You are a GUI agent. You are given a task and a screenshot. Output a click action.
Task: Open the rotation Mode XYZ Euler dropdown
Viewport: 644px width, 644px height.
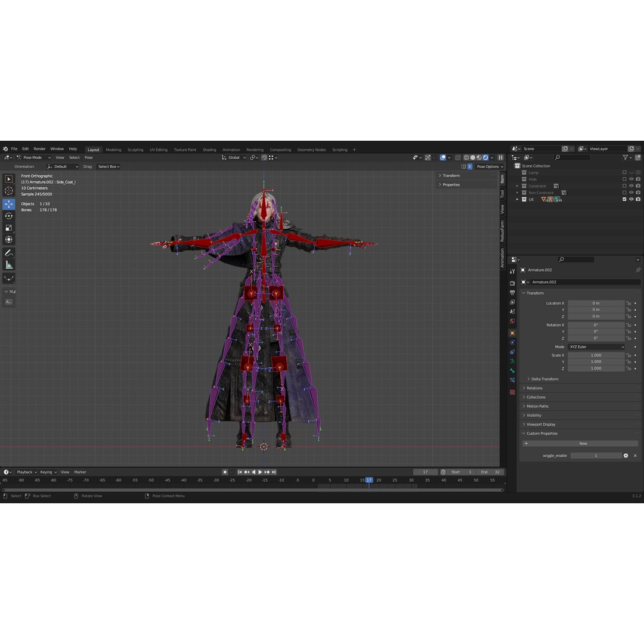click(x=596, y=346)
